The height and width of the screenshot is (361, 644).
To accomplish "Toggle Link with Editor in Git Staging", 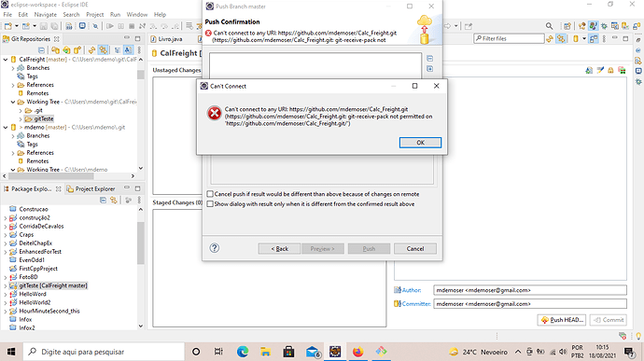I will pos(561,38).
